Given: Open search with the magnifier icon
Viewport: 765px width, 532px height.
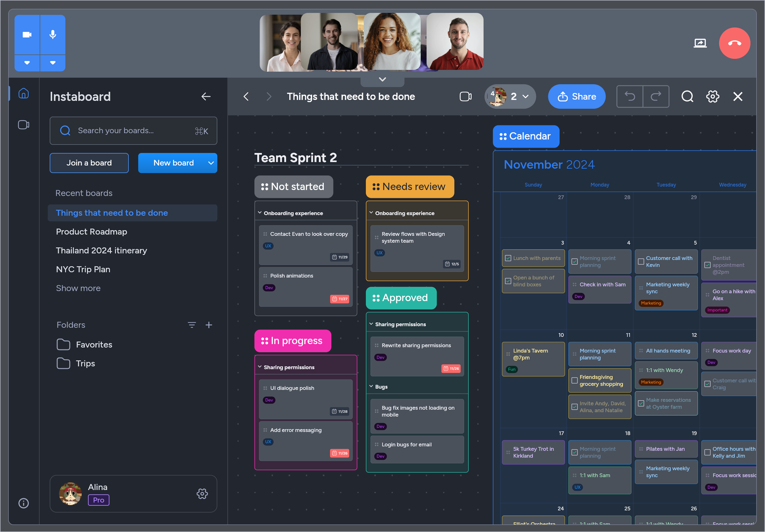Looking at the screenshot, I should coord(687,97).
